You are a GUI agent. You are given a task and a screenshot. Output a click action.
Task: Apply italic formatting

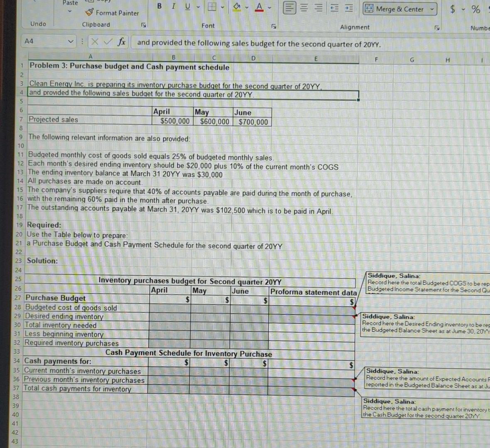[x=173, y=6]
